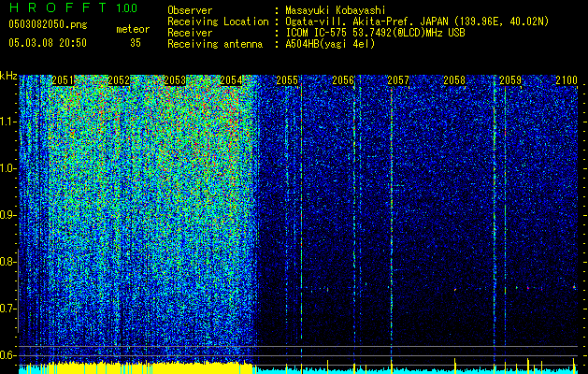The height and width of the screenshot is (374, 588).
Task: Click the Receiving antenna label
Action: click(215, 44)
